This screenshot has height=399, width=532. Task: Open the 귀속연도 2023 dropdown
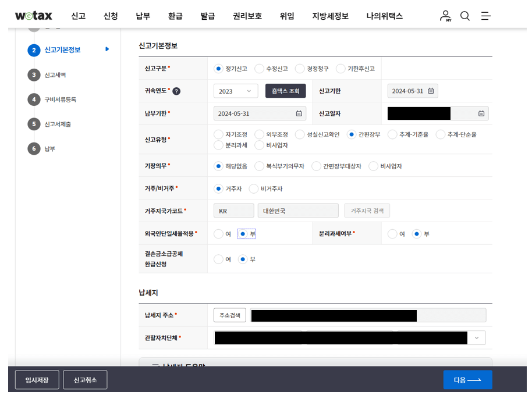[236, 91]
